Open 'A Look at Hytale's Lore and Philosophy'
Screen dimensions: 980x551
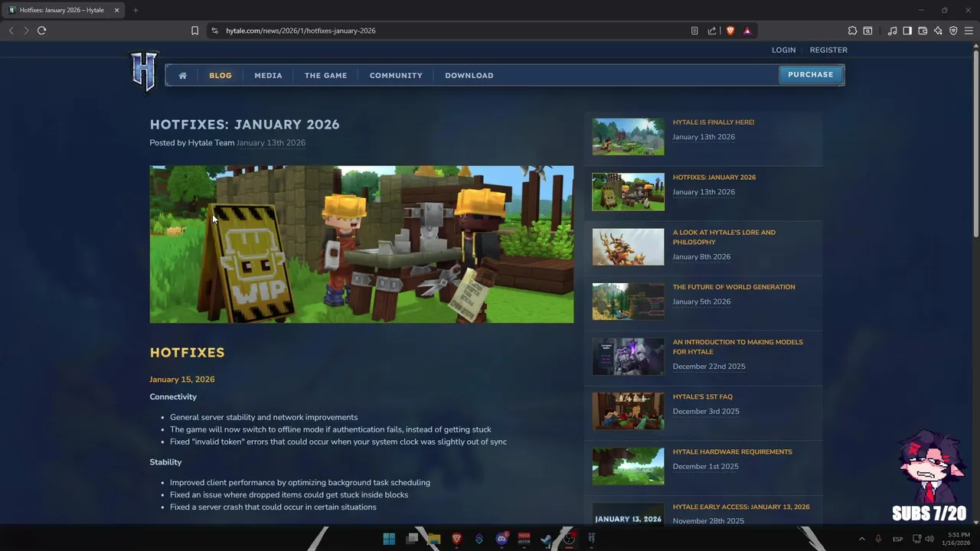(x=724, y=237)
